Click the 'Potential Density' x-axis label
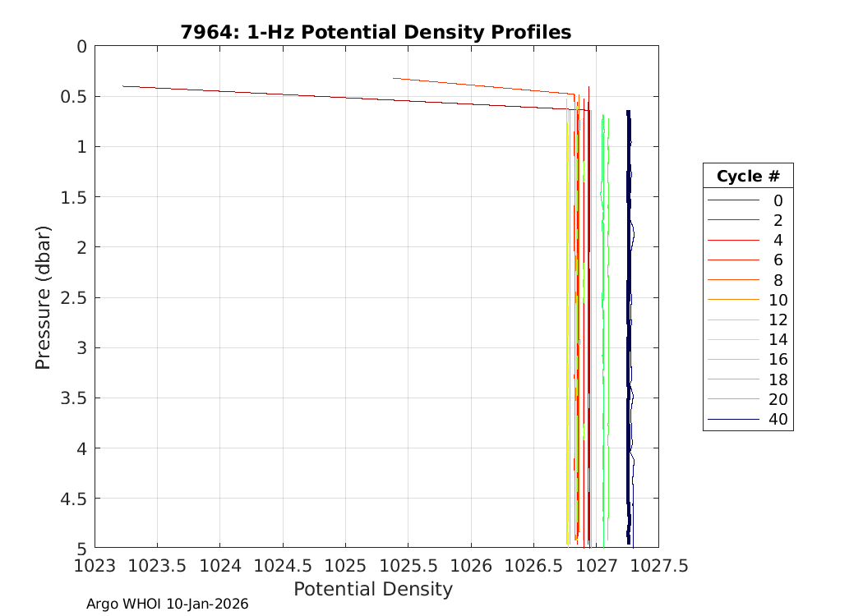The width and height of the screenshot is (863, 616). pyautogui.click(x=373, y=589)
